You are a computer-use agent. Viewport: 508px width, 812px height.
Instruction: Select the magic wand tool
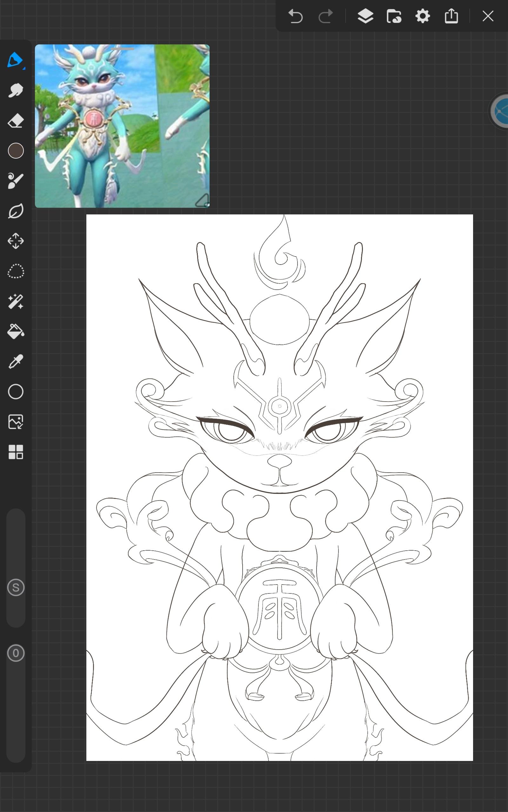coord(16,301)
